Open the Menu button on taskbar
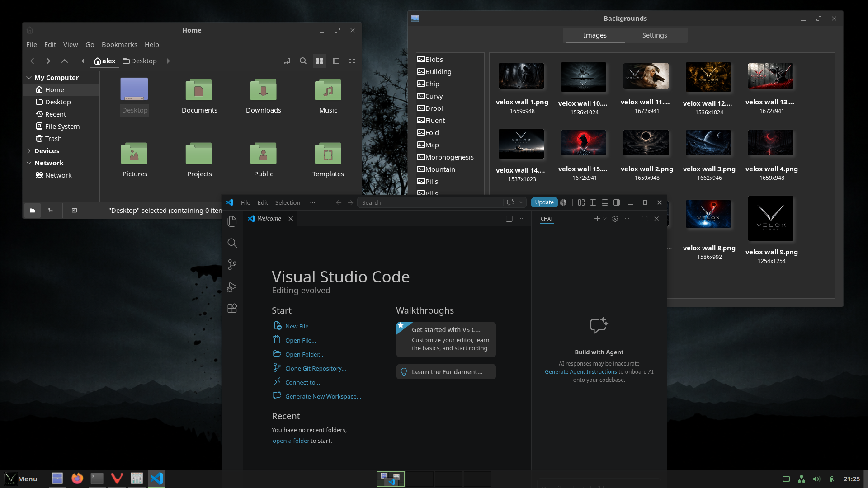This screenshot has width=868, height=488. pyautogui.click(x=21, y=479)
